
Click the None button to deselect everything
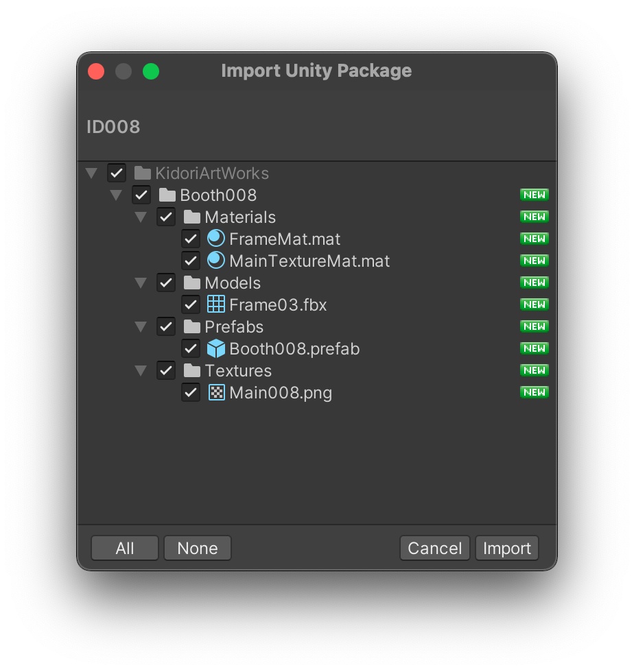(197, 549)
